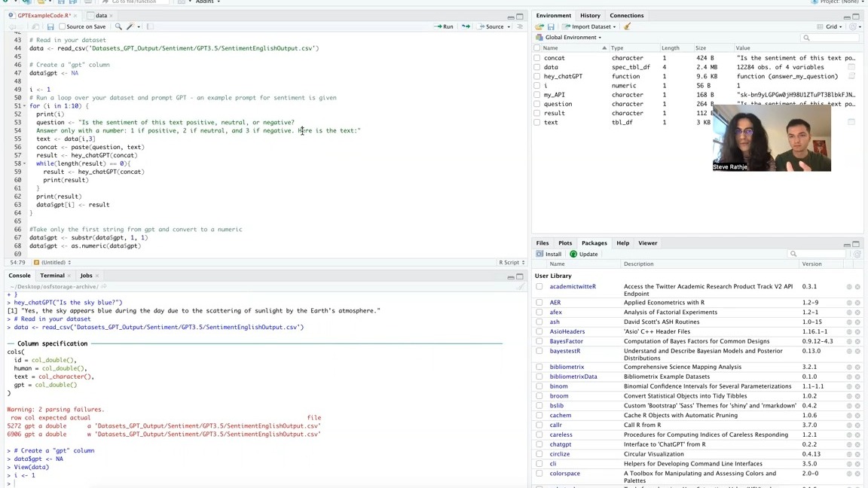
Task: Load workspace folder icon in Environment
Action: click(539, 26)
